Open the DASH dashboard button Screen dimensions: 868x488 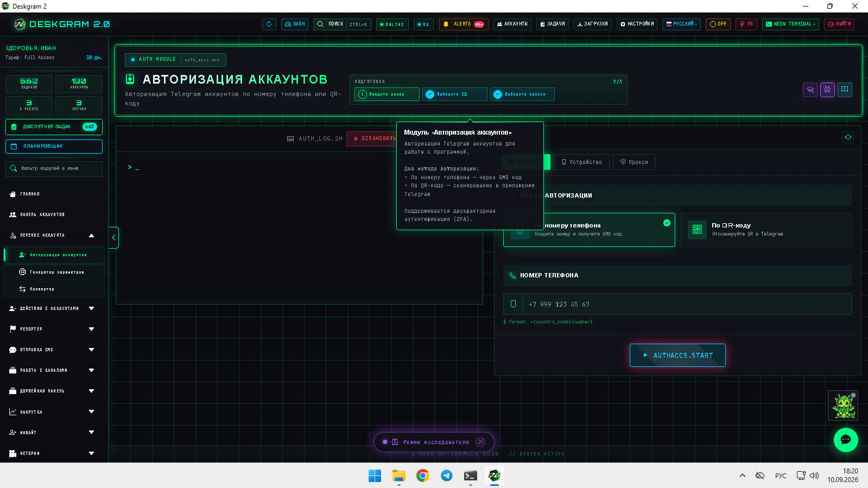295,24
